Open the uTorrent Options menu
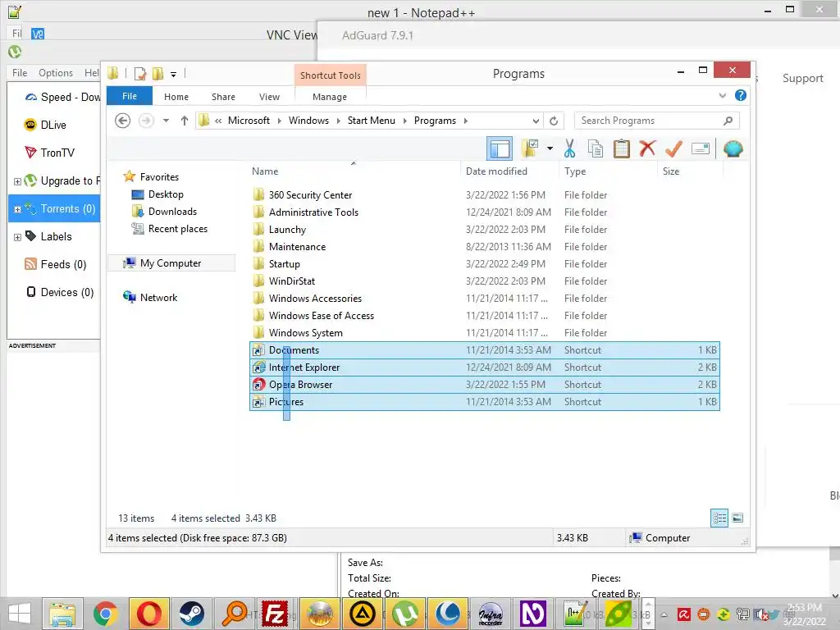The width and height of the screenshot is (840, 630). (x=56, y=73)
